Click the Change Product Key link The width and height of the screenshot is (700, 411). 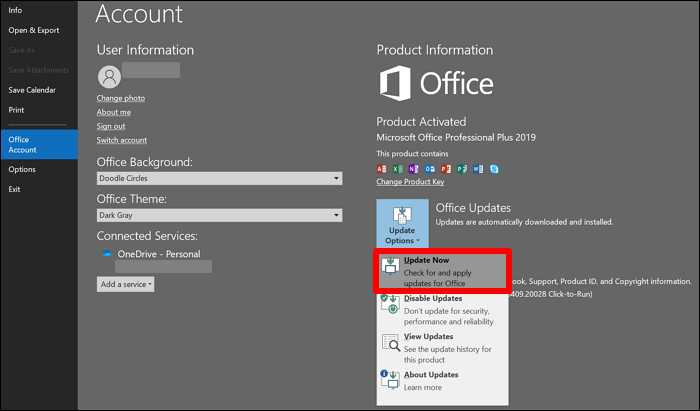point(410,182)
